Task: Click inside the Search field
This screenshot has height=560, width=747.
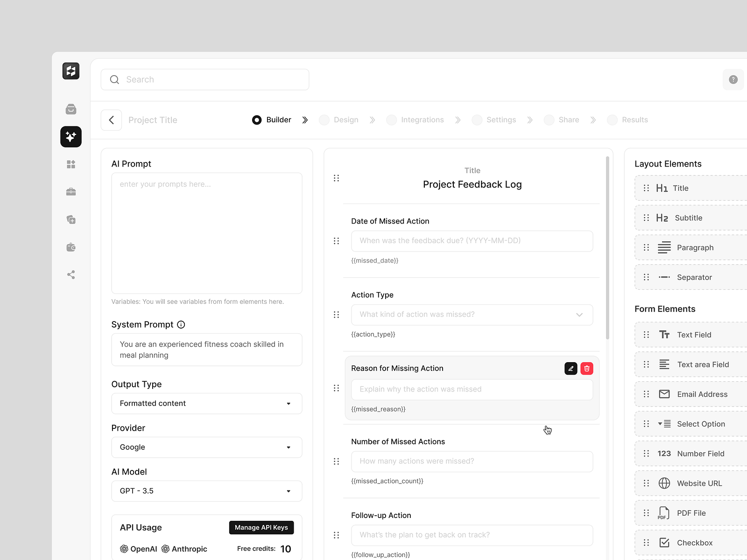Action: pos(204,79)
